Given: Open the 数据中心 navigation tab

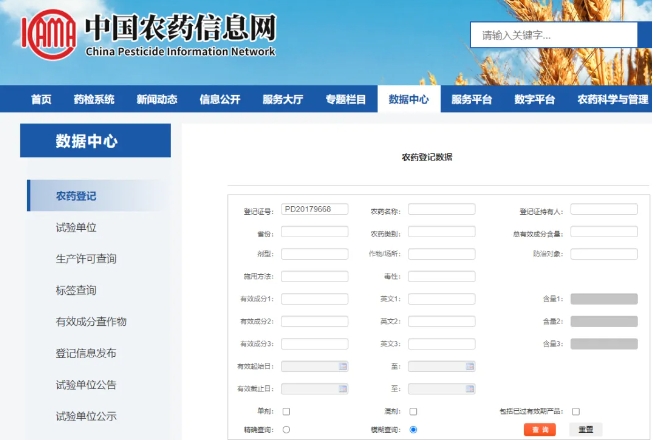Looking at the screenshot, I should point(408,100).
